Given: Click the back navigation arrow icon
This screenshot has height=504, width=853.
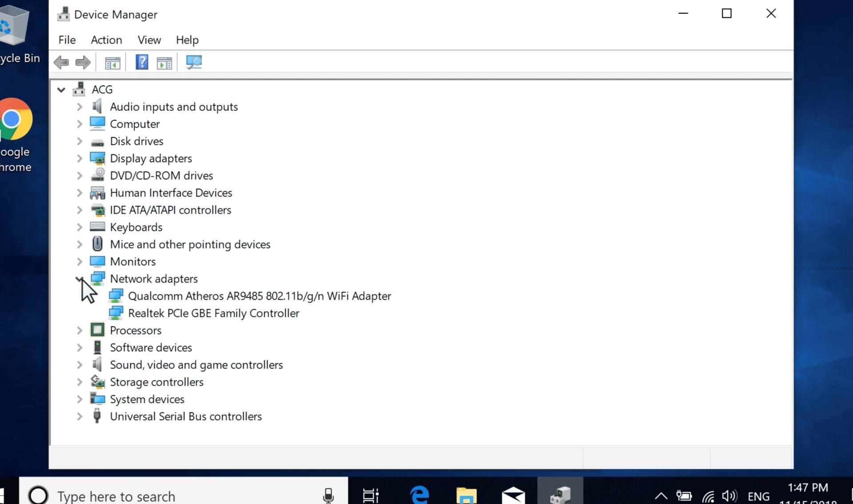Looking at the screenshot, I should pyautogui.click(x=60, y=63).
